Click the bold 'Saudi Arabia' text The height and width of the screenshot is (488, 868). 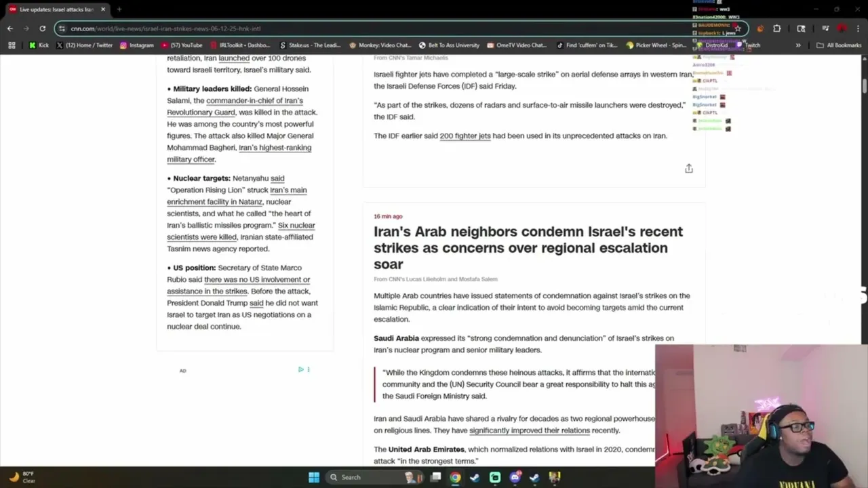[396, 338]
